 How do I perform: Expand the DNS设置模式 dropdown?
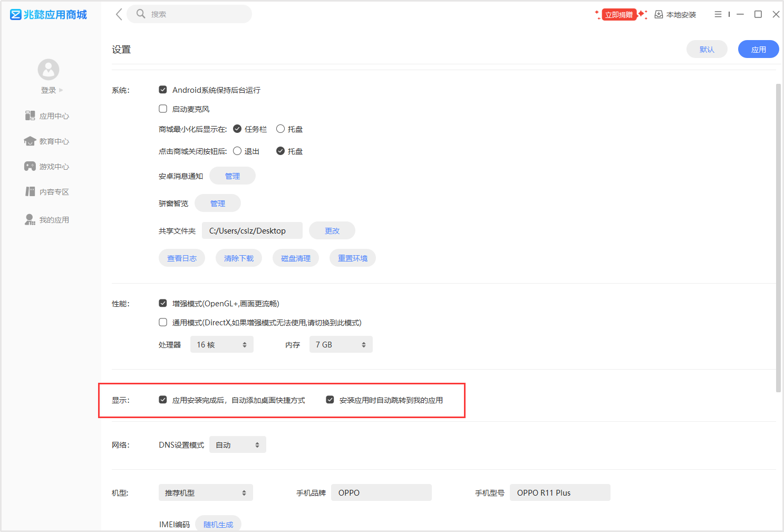[237, 445]
